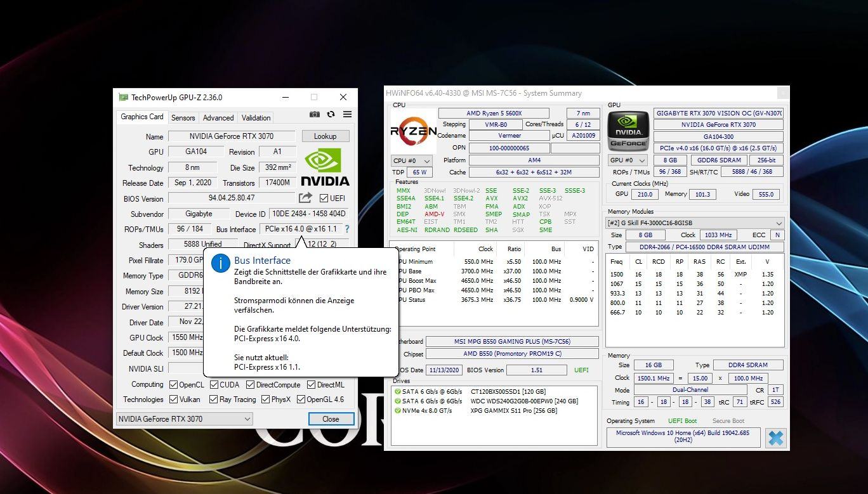Click the GPU-Z screenshot camera icon
The image size is (868, 494).
point(315,114)
